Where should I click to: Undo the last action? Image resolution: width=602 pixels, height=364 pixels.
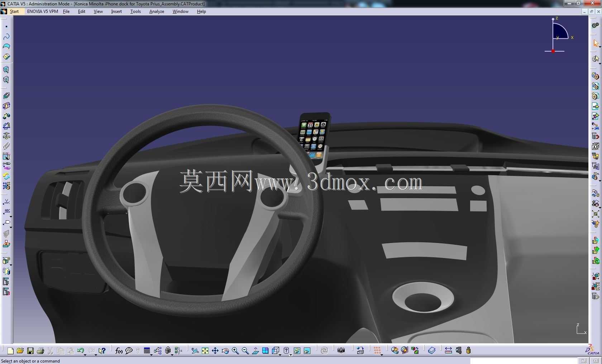coord(80,350)
